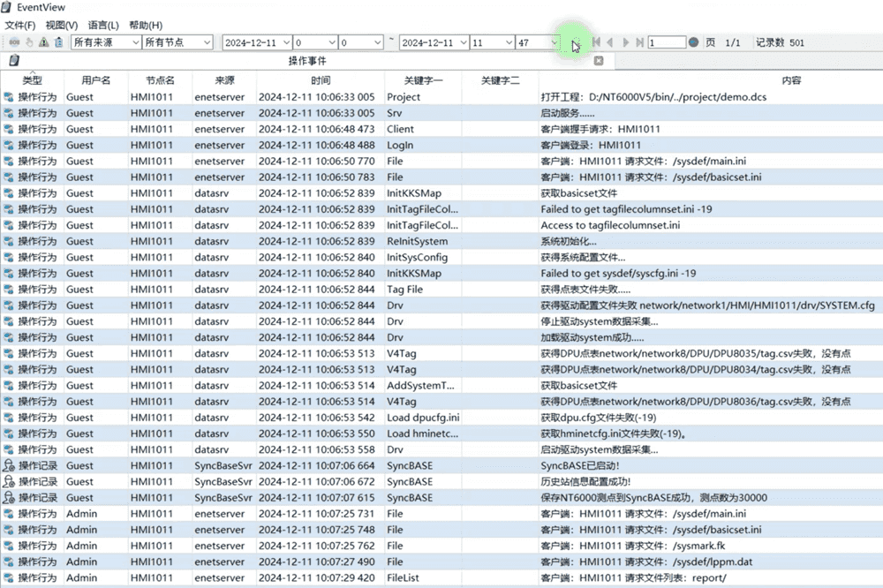Click the query search button under cursor
The image size is (883, 588).
pyautogui.click(x=575, y=42)
